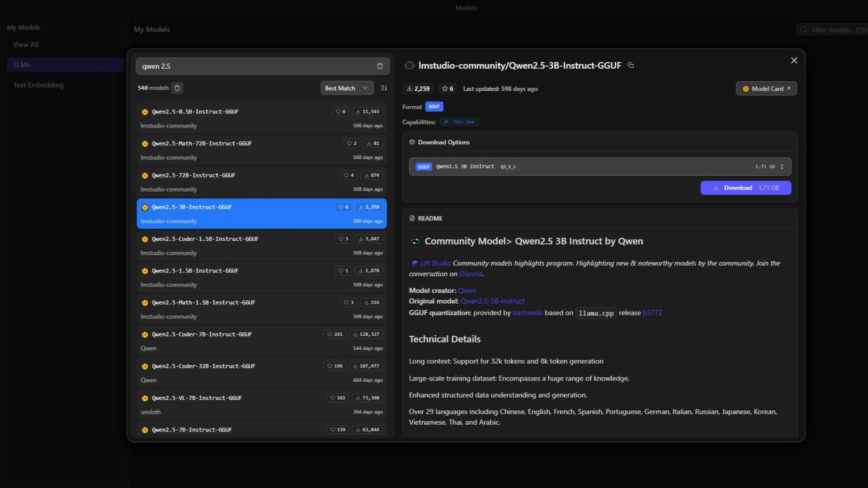Open the Qwen model creator link
The height and width of the screenshot is (488, 868).
(x=467, y=291)
